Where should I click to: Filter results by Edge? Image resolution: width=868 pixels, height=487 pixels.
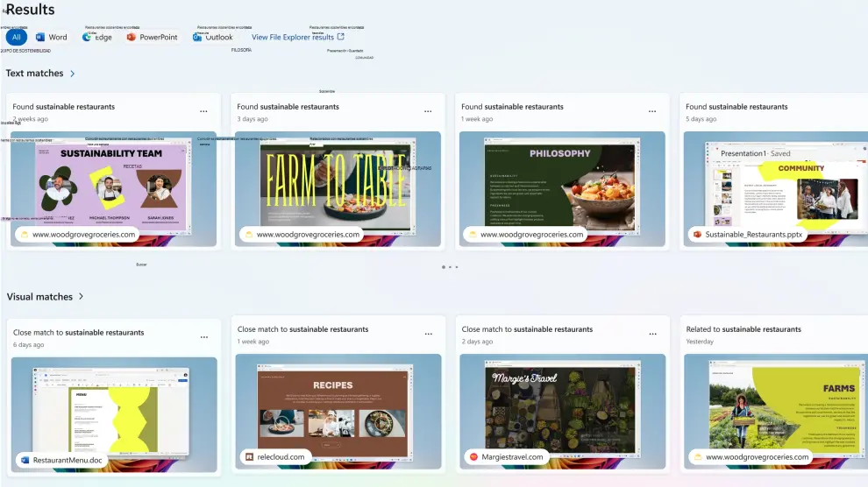click(96, 37)
